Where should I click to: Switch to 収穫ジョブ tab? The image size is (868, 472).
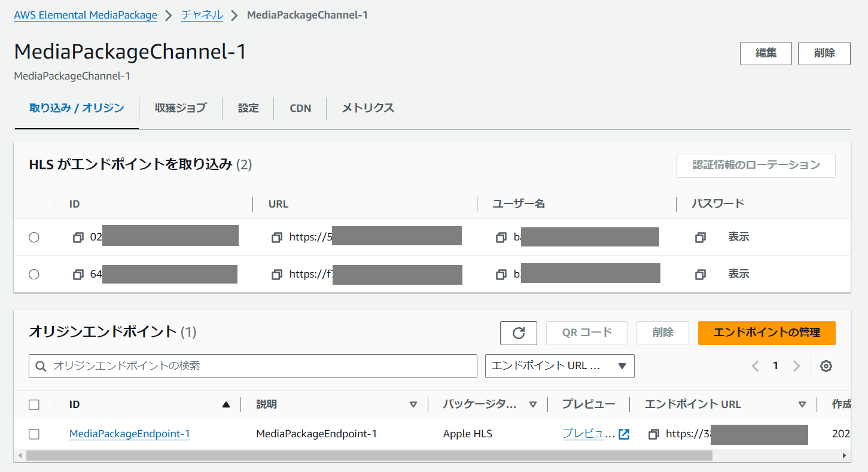tap(181, 108)
